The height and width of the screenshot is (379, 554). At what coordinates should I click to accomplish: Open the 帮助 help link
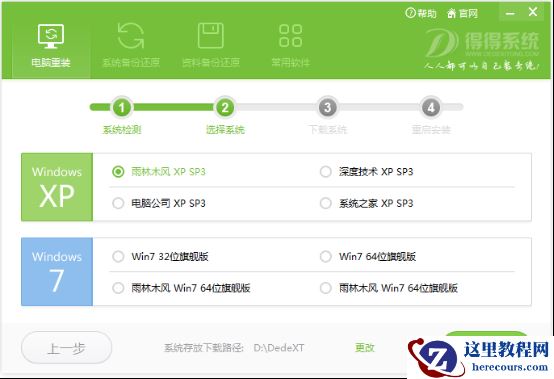click(x=420, y=13)
